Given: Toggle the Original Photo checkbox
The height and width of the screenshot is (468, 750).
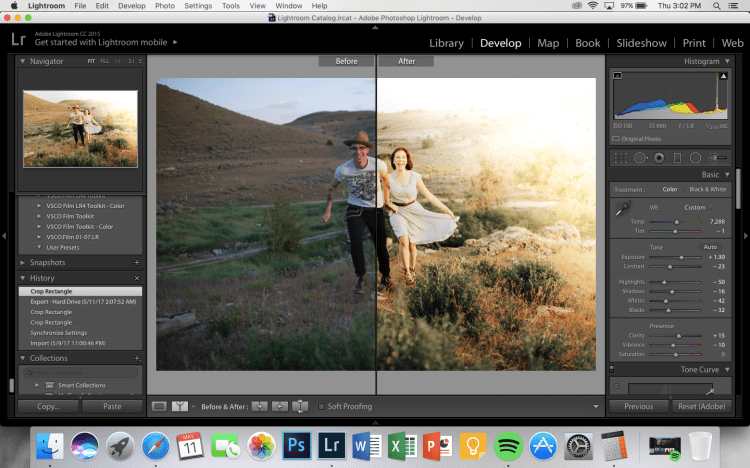Looking at the screenshot, I should click(x=616, y=138).
